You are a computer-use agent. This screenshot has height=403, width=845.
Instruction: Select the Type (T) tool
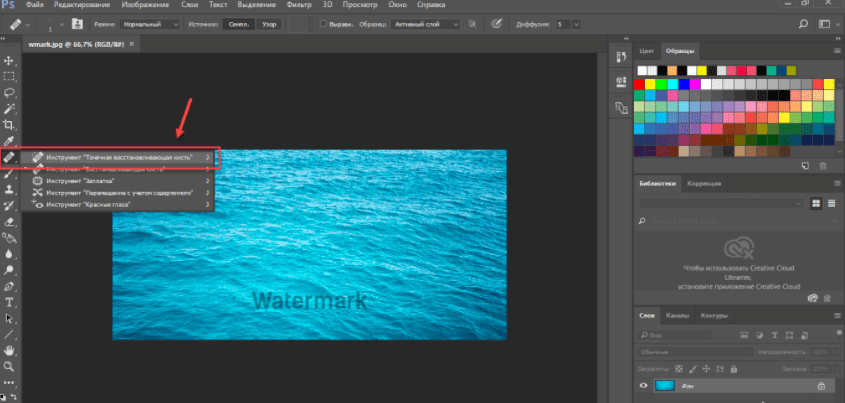pyautogui.click(x=9, y=301)
